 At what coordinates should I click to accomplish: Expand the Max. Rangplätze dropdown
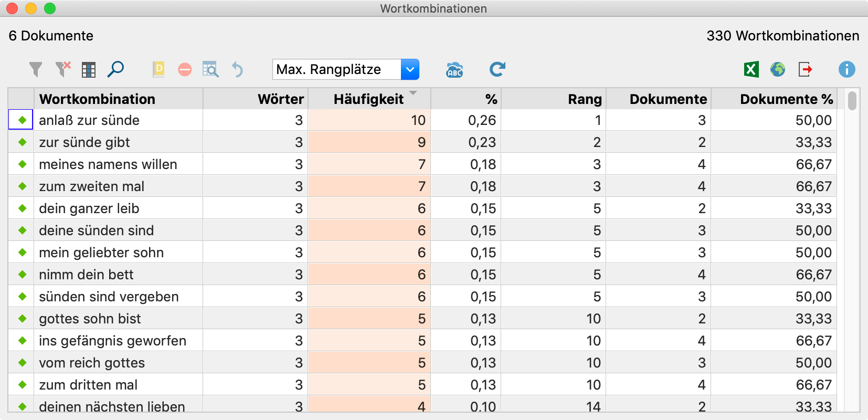(x=410, y=69)
